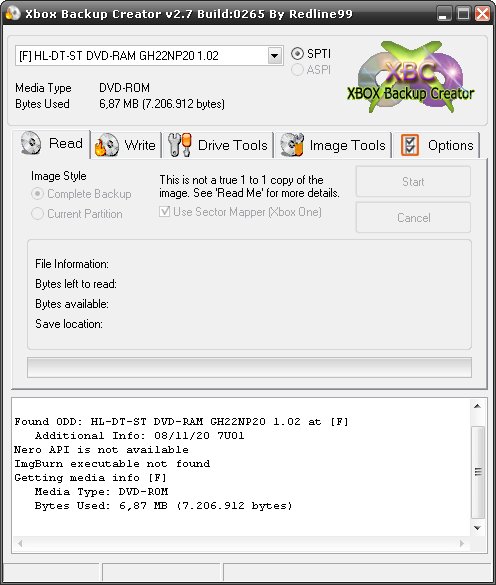
Task: Switch to the Image Tools tab
Action: (333, 145)
